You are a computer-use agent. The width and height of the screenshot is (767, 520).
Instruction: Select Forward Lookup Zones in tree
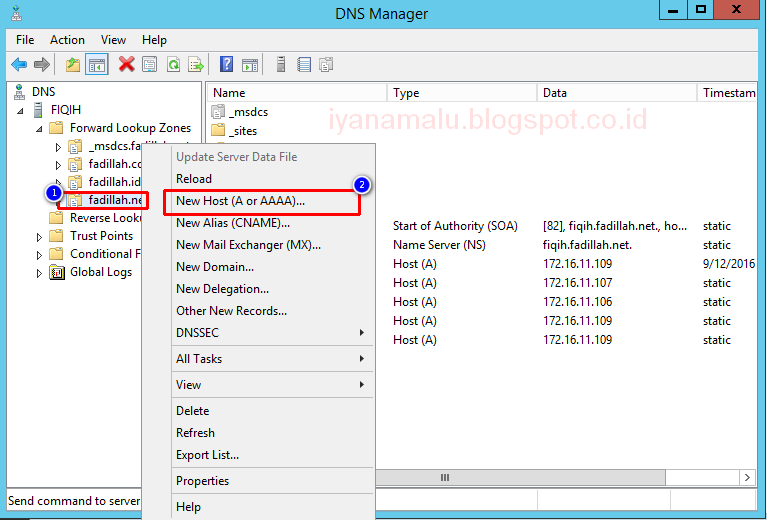coord(130,128)
